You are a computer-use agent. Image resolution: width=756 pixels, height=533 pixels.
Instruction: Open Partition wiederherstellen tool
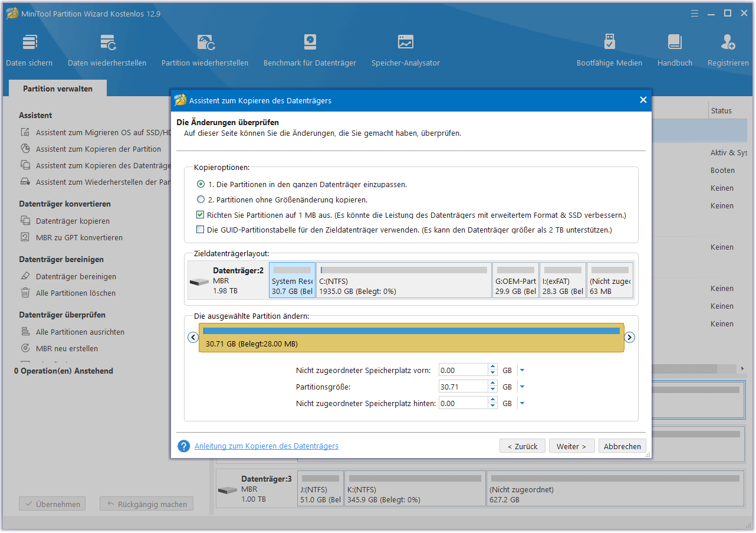click(x=205, y=42)
